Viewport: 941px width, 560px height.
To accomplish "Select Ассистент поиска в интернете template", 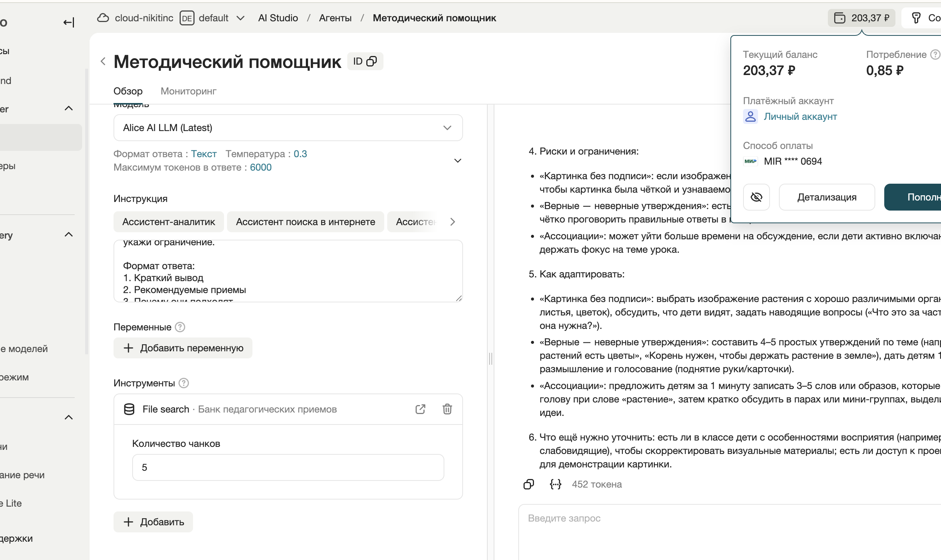I will 305,222.
